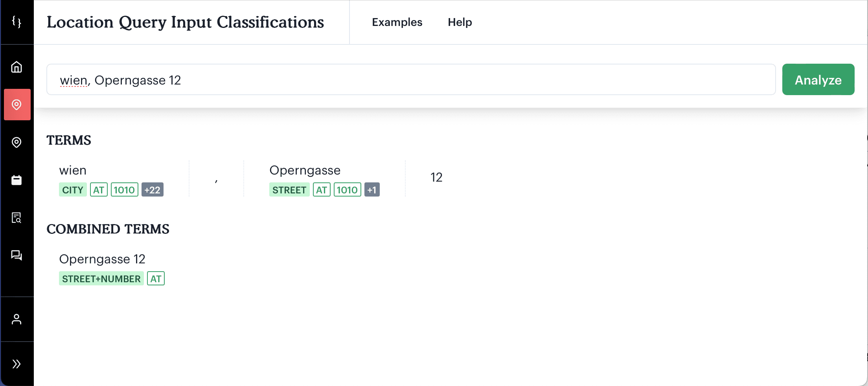Click the green Analyze button

[818, 79]
